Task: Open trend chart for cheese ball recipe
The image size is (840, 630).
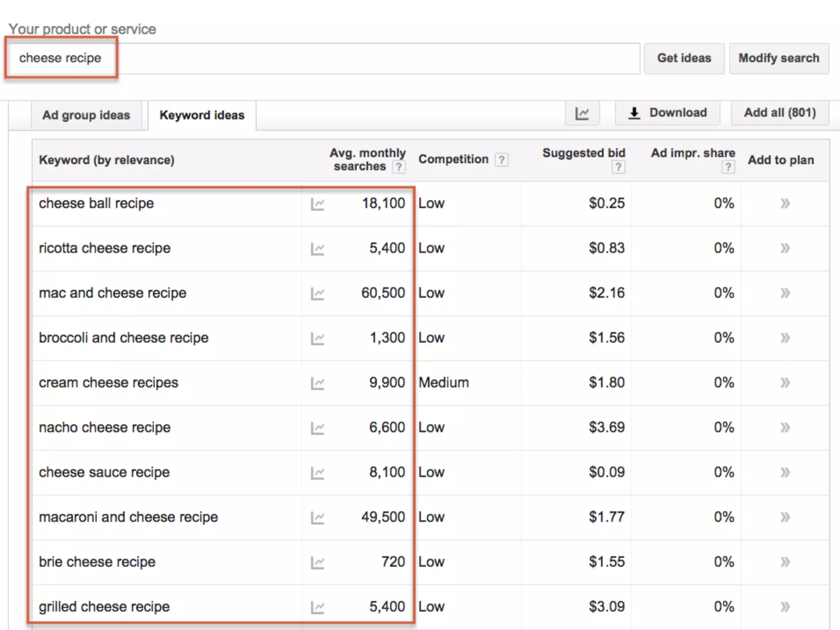Action: tap(317, 204)
